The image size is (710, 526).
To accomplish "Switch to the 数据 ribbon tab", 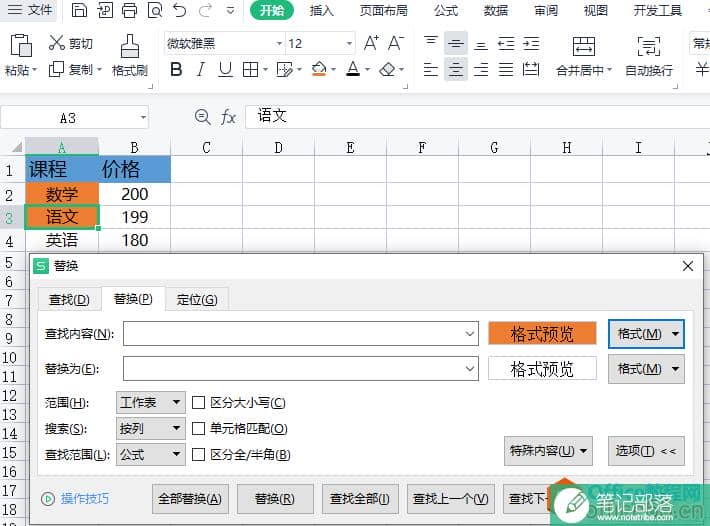I will pos(496,10).
